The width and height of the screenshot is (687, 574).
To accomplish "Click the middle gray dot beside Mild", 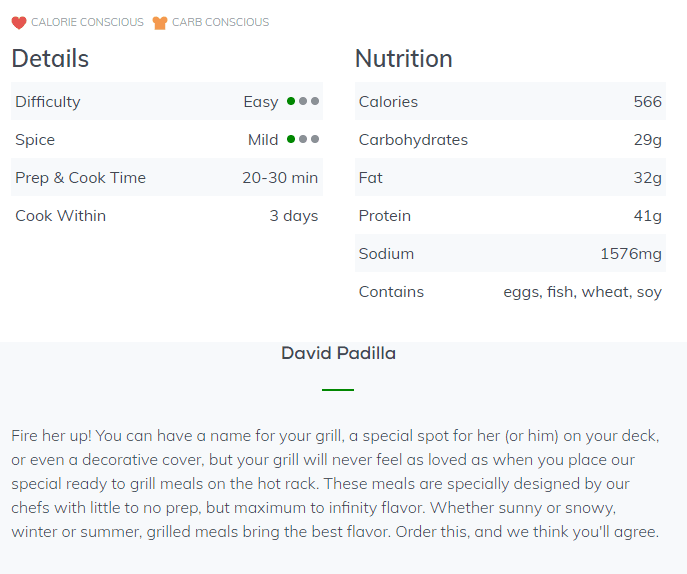I will pos(303,139).
